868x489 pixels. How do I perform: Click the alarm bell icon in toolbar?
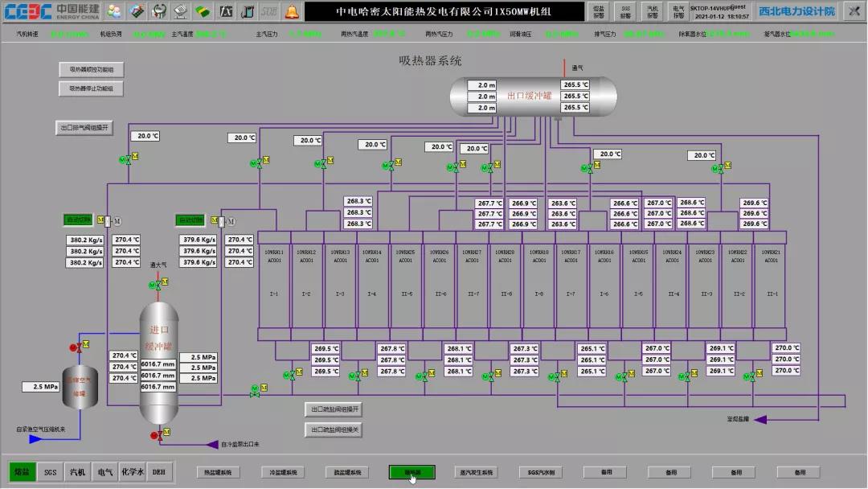291,11
